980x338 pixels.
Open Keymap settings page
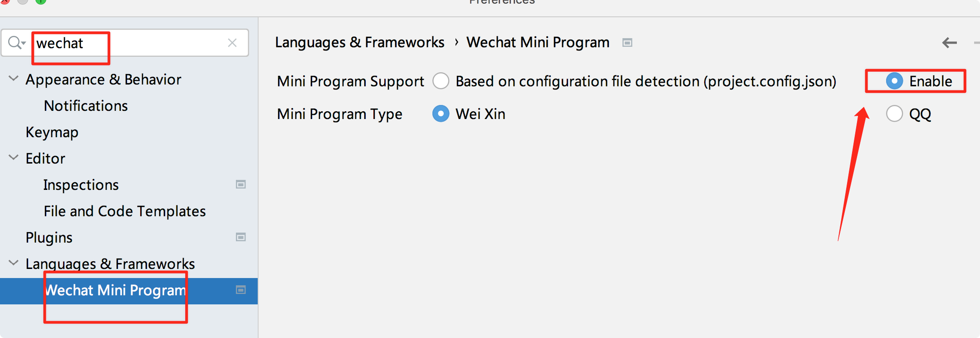click(52, 132)
